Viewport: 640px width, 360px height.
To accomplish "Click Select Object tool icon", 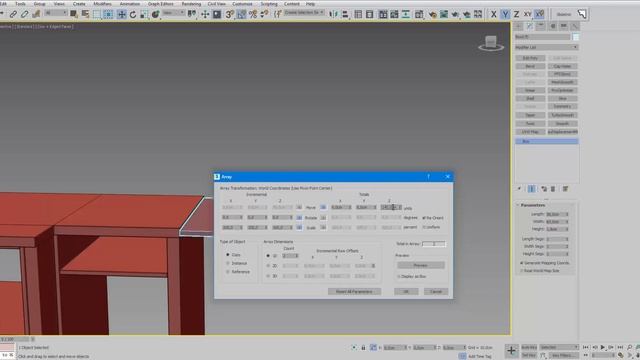I will tap(73, 14).
